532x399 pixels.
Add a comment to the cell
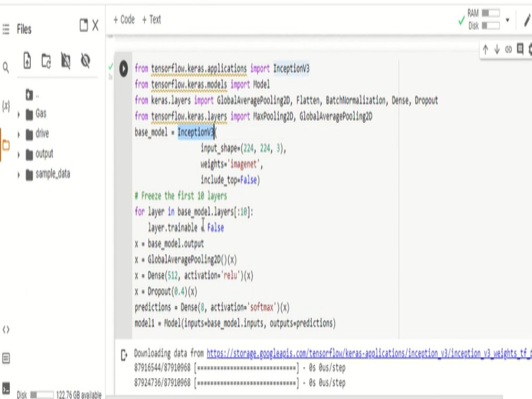pyautogui.click(x=520, y=49)
